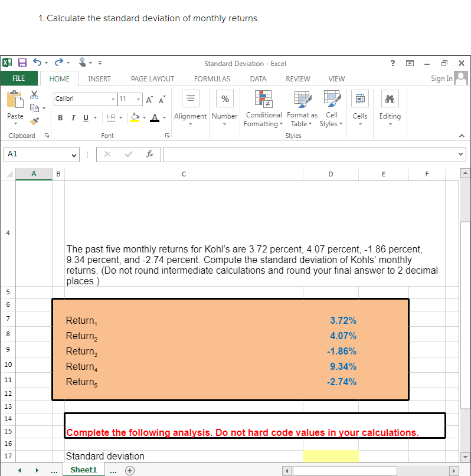Open the font name Calibri dropdown

[x=113, y=99]
